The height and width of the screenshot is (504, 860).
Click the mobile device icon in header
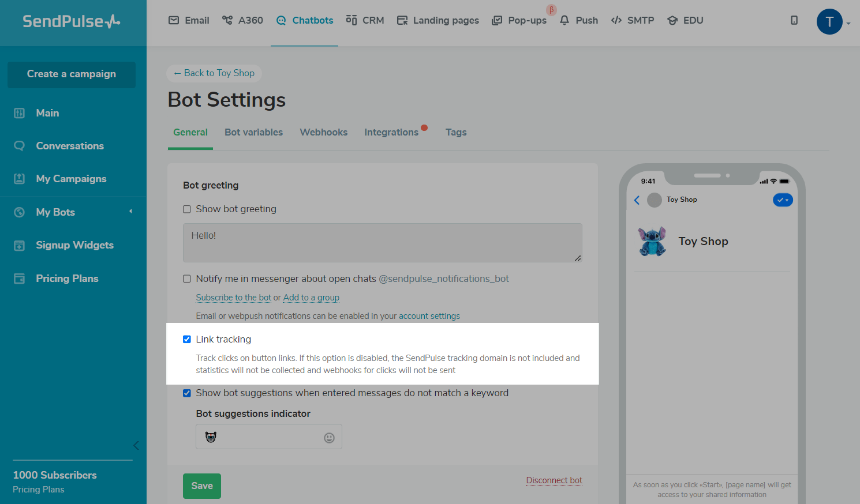click(794, 20)
